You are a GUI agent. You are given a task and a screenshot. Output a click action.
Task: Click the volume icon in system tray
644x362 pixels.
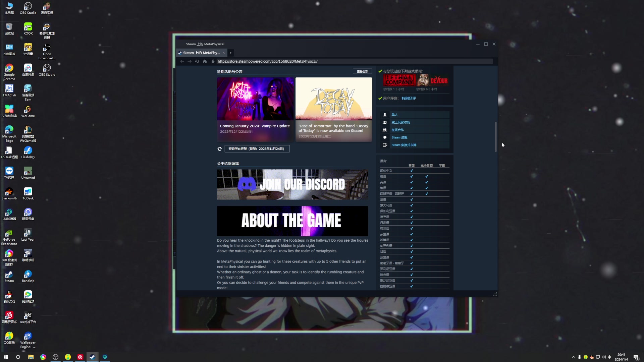tap(604, 357)
